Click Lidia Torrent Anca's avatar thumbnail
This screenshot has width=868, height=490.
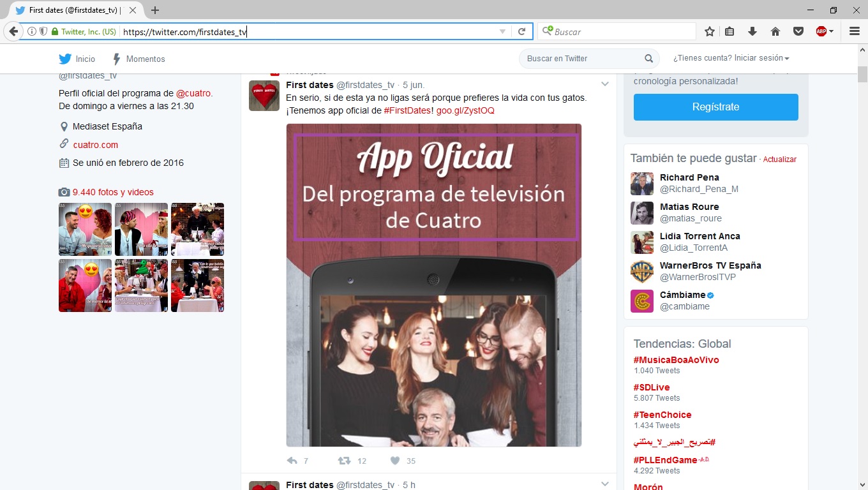[642, 242]
